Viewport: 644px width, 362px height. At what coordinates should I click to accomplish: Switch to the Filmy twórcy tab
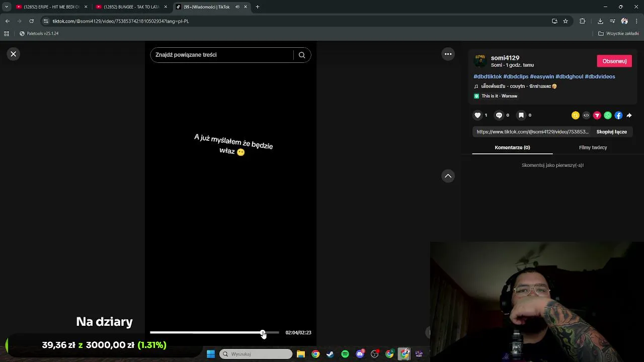coord(593,147)
